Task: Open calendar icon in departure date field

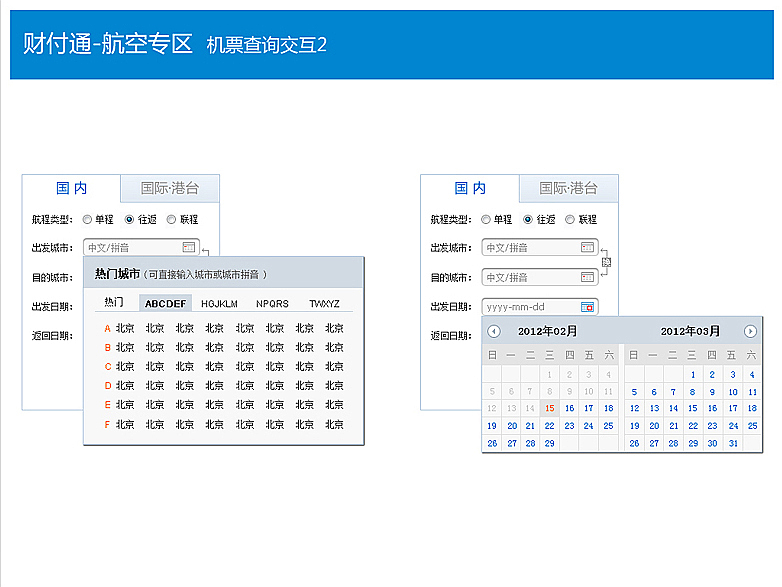Action: (587, 307)
